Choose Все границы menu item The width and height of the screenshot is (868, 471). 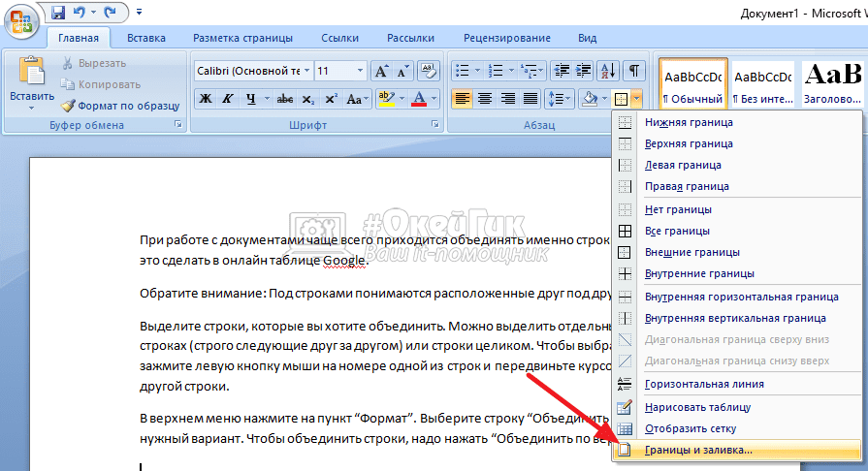coord(738,231)
